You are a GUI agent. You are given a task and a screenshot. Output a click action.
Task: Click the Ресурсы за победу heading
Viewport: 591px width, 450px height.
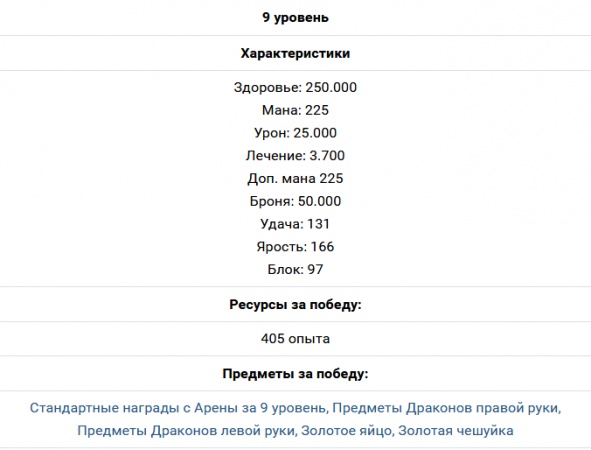coord(296,305)
